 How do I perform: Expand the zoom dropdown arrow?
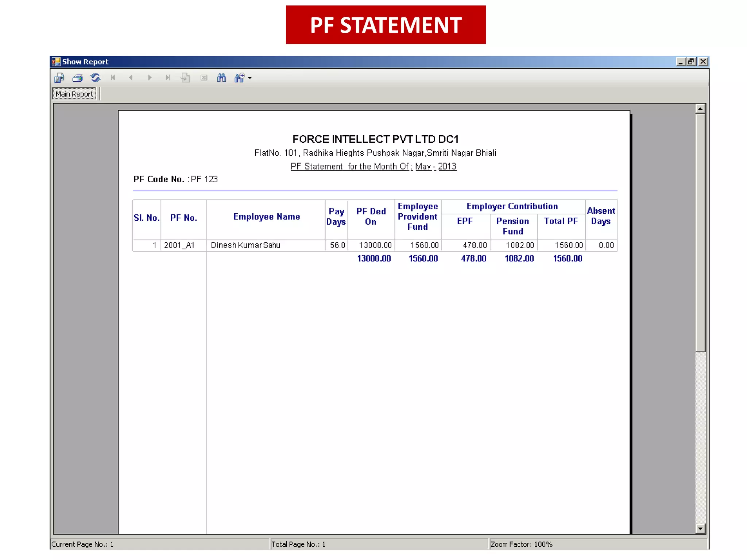pos(250,78)
